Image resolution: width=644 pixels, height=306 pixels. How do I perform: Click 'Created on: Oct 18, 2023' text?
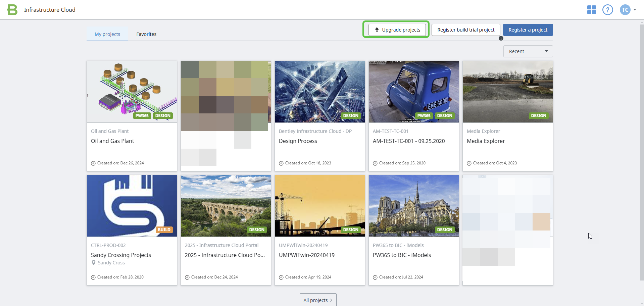308,163
